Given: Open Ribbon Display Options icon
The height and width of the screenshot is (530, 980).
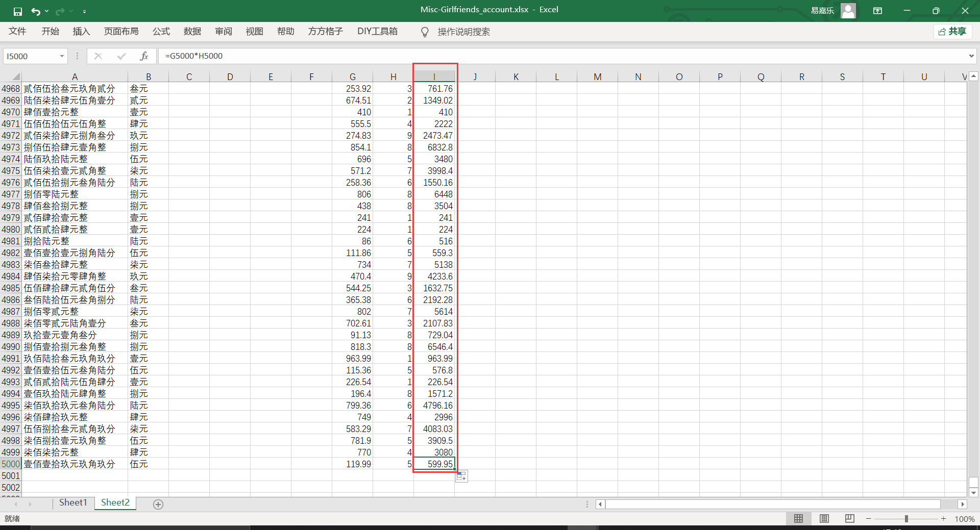Looking at the screenshot, I should click(878, 11).
